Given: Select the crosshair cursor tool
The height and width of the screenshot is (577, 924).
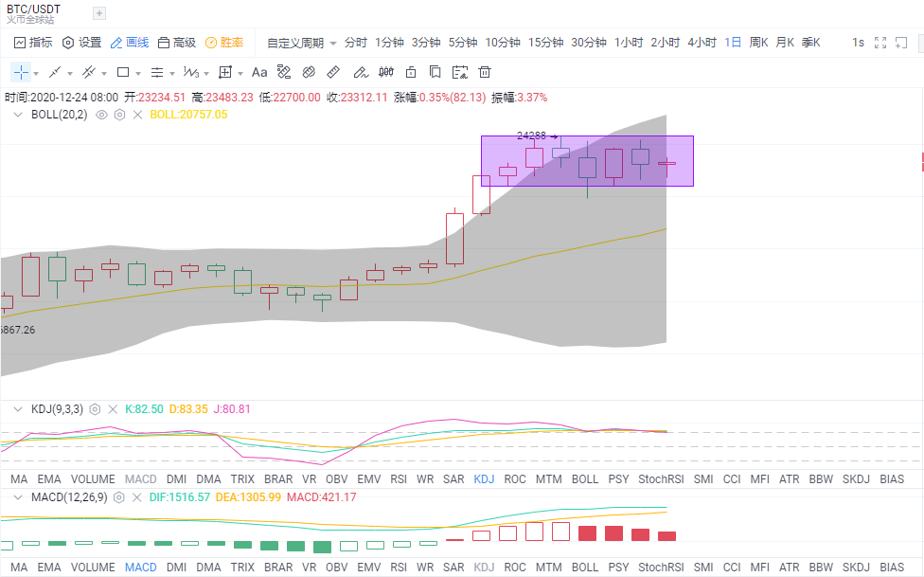Looking at the screenshot, I should point(21,73).
